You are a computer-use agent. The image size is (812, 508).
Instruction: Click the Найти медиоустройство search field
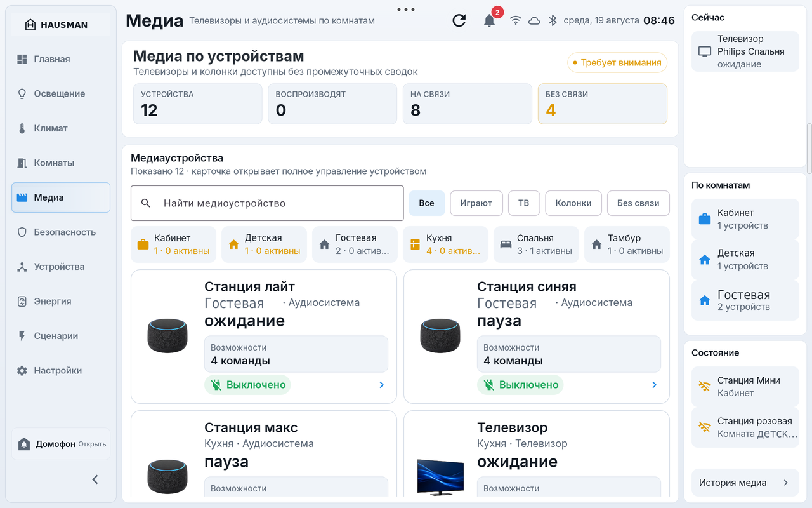coord(267,203)
